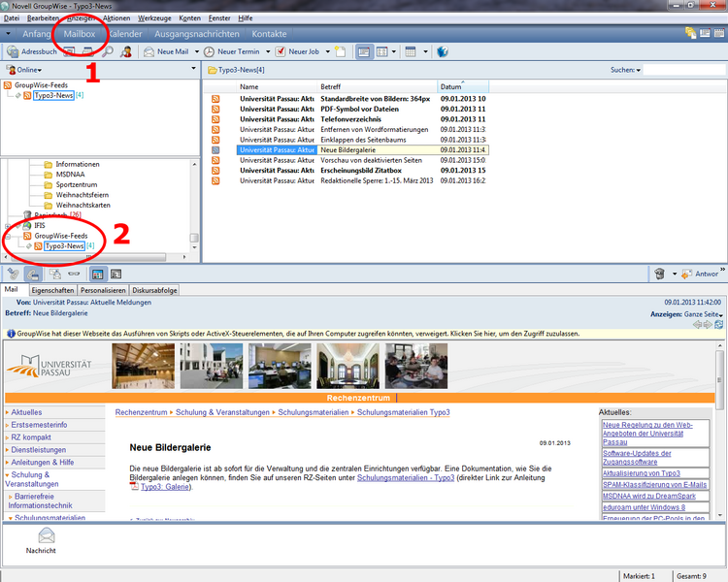Sort the list by Betreff column
This screenshot has height=582, width=728.
377,86
